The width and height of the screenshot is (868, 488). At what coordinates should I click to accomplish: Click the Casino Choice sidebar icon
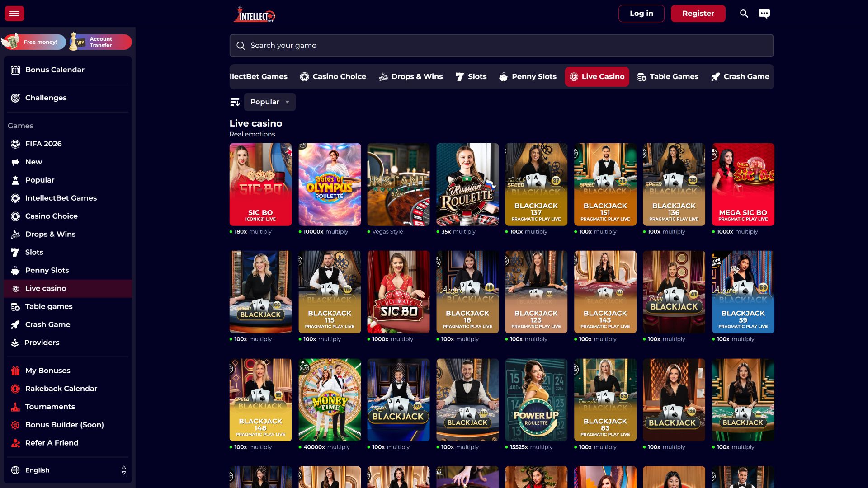pyautogui.click(x=15, y=216)
